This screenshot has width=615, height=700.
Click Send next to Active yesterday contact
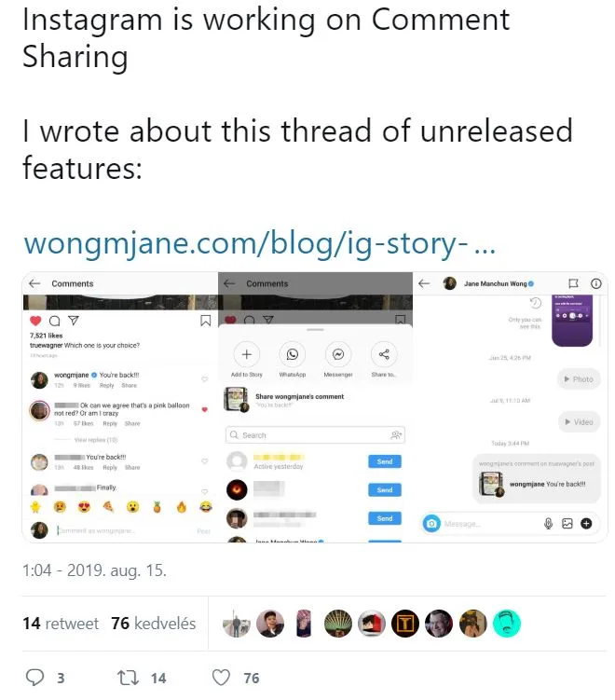385,461
